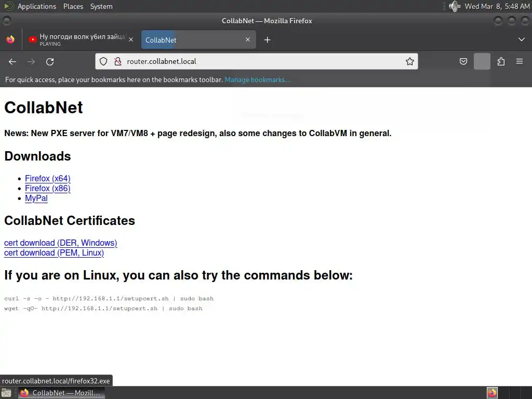The height and width of the screenshot is (399, 532).
Task: Click the grey toolbar button beside Pocket
Action: [482, 61]
